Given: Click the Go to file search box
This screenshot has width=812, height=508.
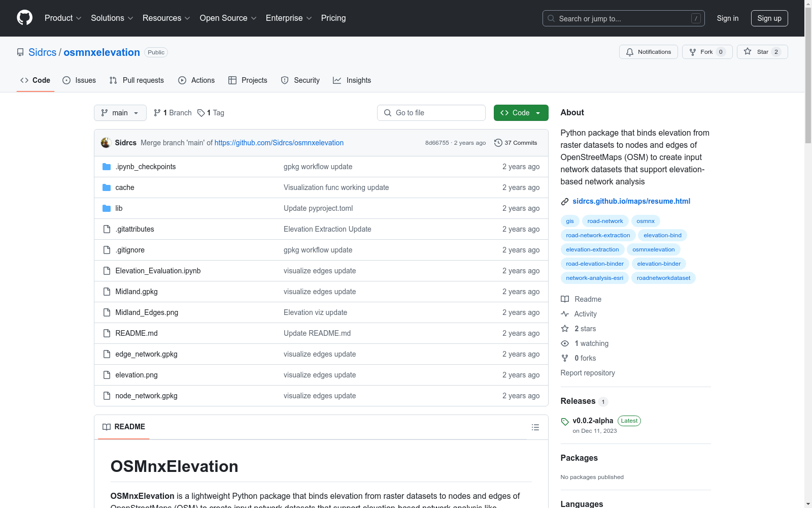Looking at the screenshot, I should (431, 113).
